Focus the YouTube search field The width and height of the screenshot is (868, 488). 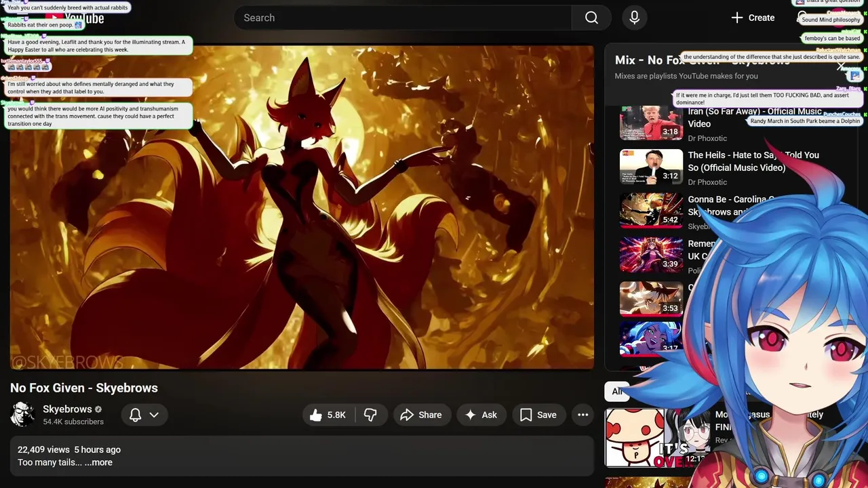[x=403, y=18]
